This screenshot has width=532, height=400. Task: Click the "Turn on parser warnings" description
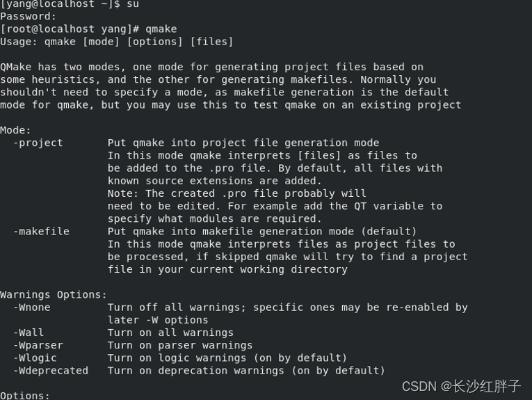(x=179, y=345)
